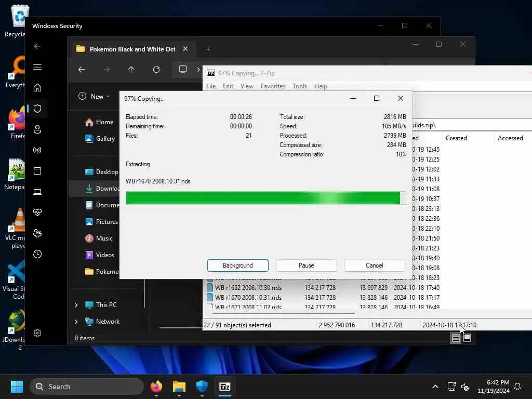Open 7-Zip View menu
The image size is (532, 399).
click(x=247, y=86)
